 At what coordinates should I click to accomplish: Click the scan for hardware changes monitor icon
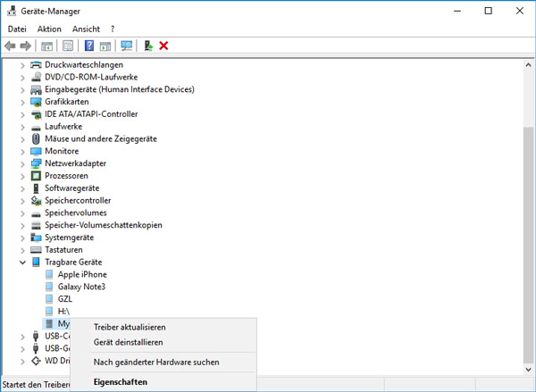[126, 46]
